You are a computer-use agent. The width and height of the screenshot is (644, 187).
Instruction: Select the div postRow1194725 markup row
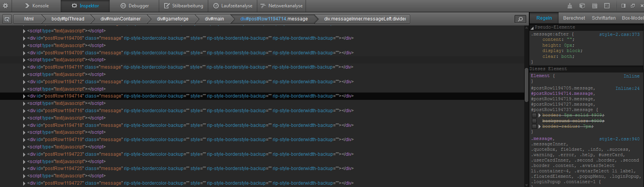[262, 168]
